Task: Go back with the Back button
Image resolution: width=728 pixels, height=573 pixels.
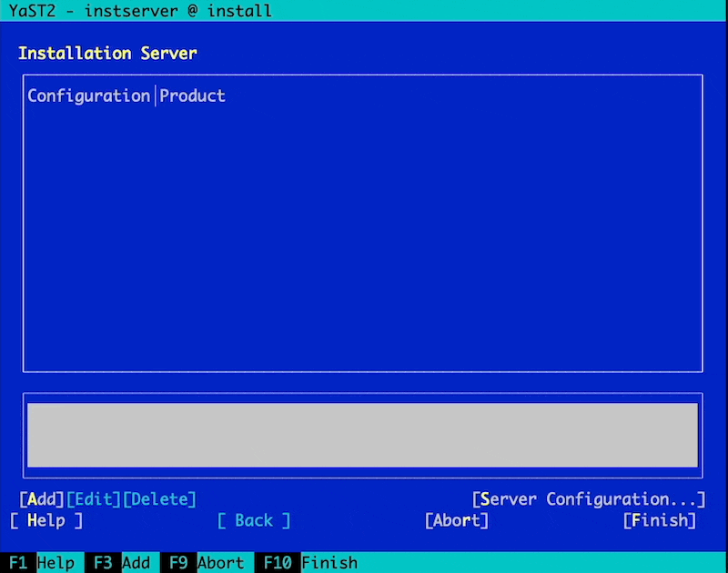Action: click(254, 520)
